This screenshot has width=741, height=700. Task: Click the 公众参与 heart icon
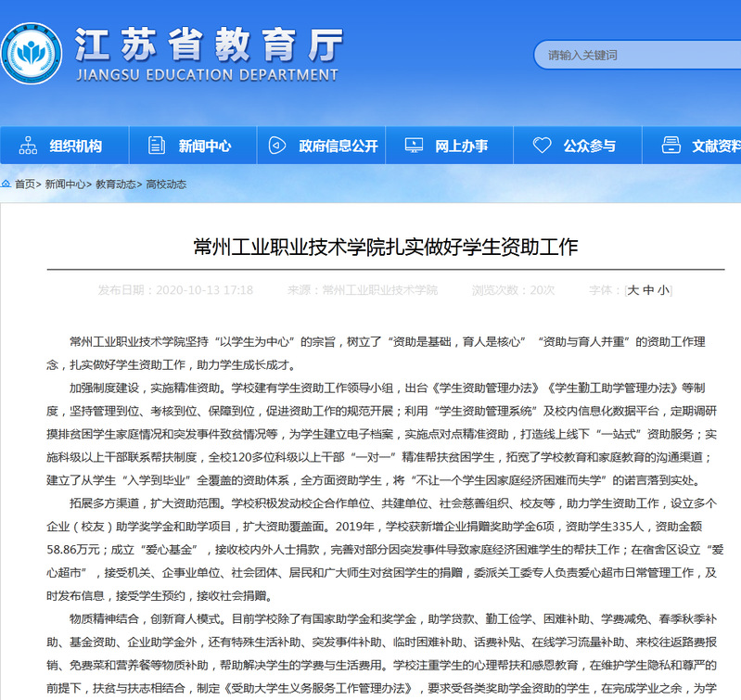pyautogui.click(x=543, y=146)
